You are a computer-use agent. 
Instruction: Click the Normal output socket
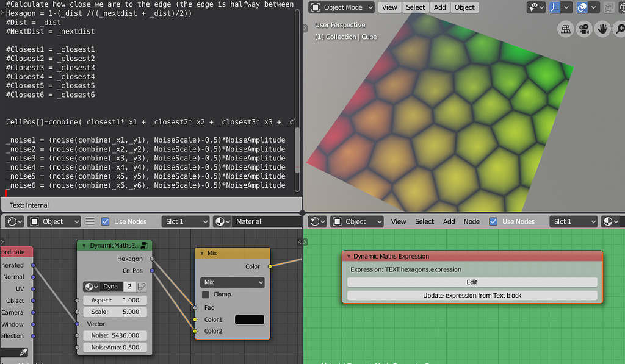click(33, 277)
